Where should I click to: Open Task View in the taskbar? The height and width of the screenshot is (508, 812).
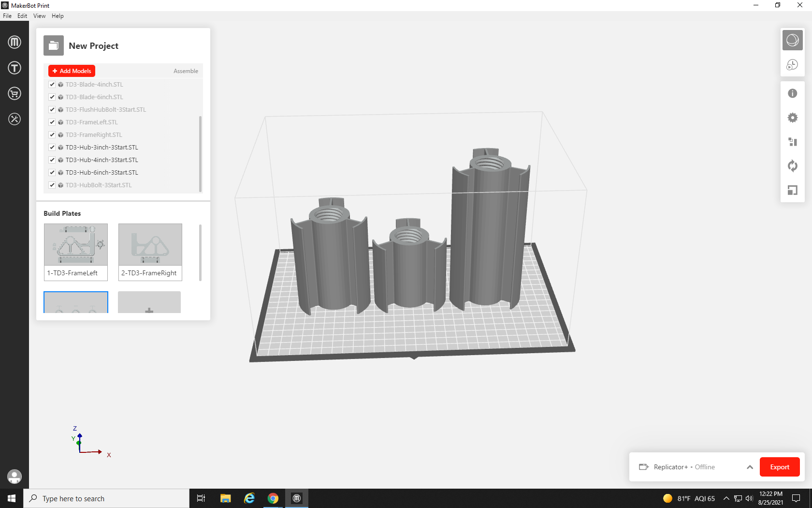tap(201, 498)
